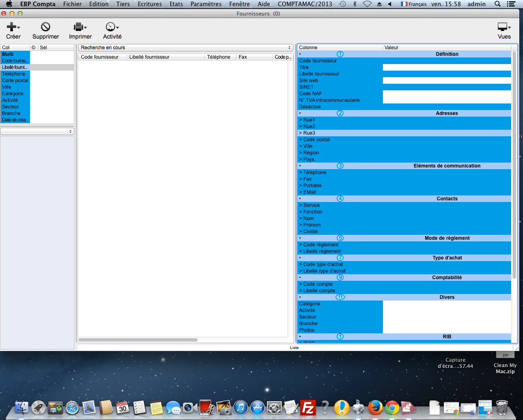Click the Code fournisseur column header

pyautogui.click(x=102, y=57)
